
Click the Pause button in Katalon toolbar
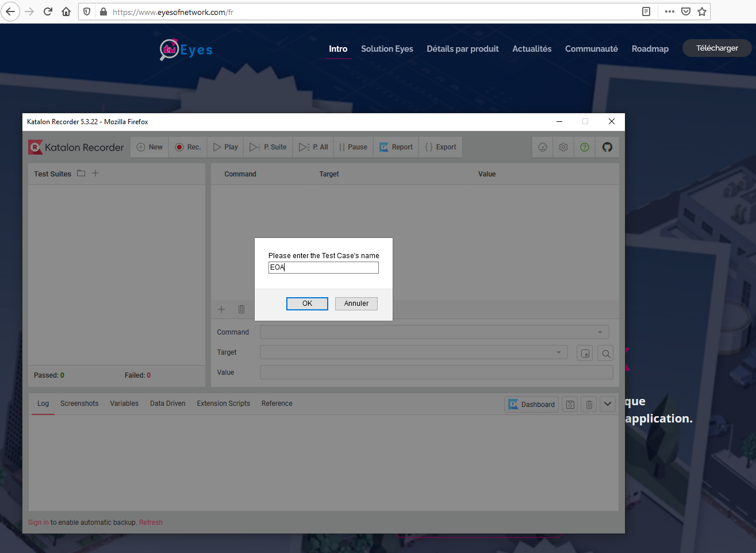pyautogui.click(x=354, y=147)
